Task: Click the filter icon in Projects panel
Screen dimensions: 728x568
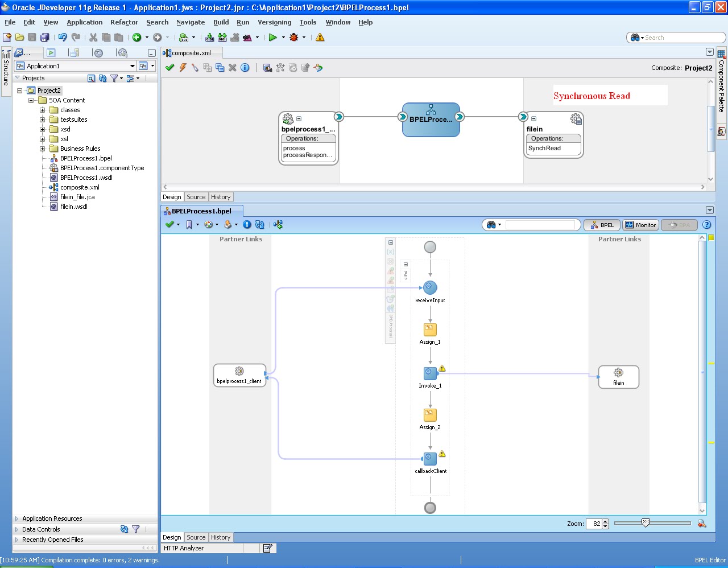Action: pyautogui.click(x=114, y=78)
